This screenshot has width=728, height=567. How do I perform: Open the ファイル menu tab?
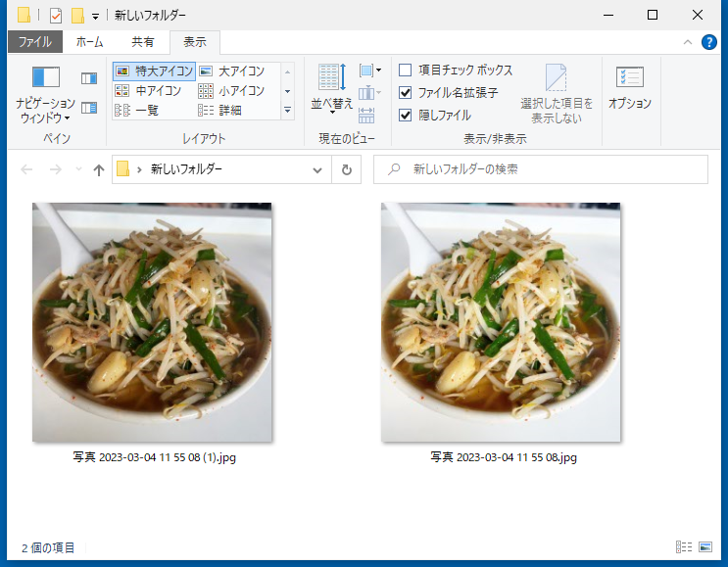click(35, 42)
